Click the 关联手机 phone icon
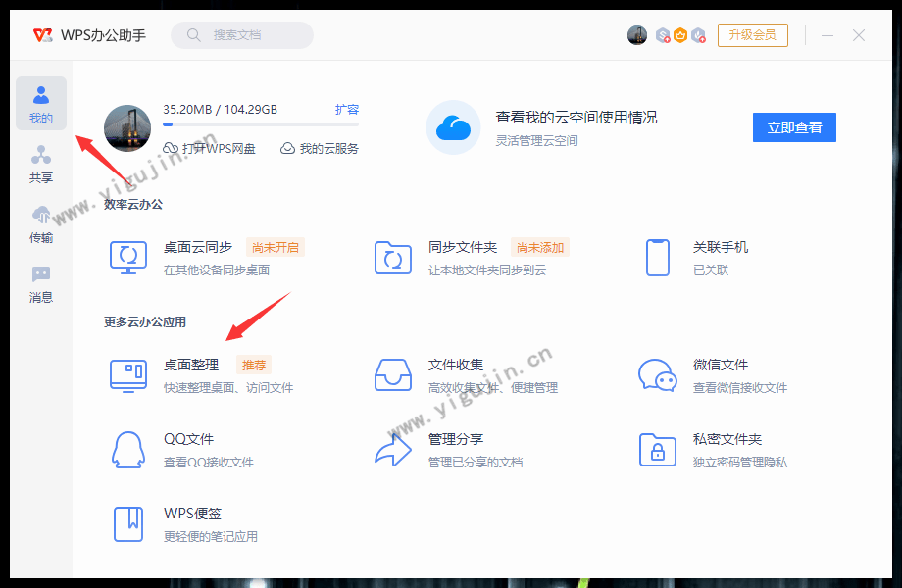Image resolution: width=902 pixels, height=588 pixels. tap(658, 258)
